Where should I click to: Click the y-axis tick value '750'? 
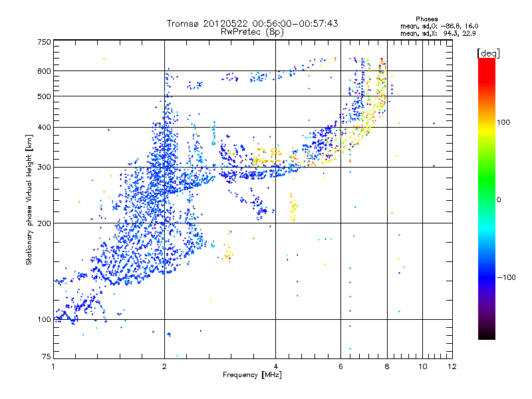click(44, 42)
